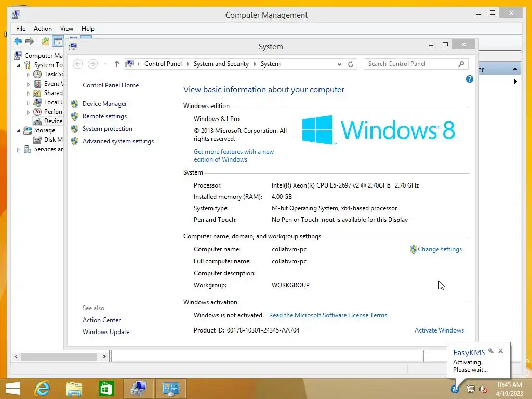Open the recent locations dropdown arrow
This screenshot has width=532, height=399.
click(x=105, y=64)
